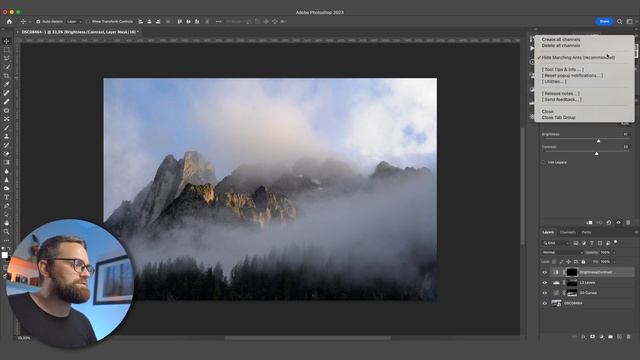Select the Zoom tool
This screenshot has height=360, width=640.
pyautogui.click(x=7, y=232)
